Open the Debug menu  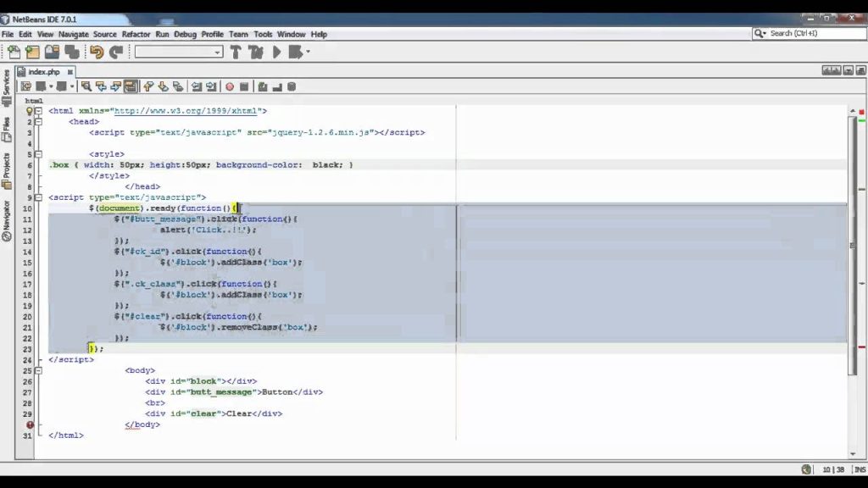click(x=185, y=34)
